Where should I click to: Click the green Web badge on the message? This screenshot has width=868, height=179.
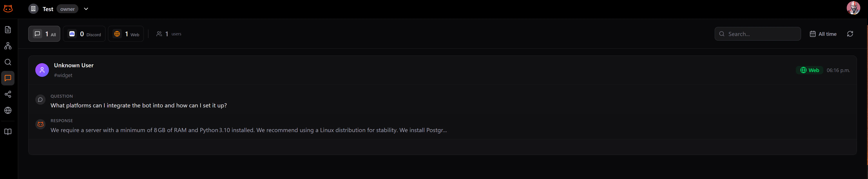[x=810, y=70]
